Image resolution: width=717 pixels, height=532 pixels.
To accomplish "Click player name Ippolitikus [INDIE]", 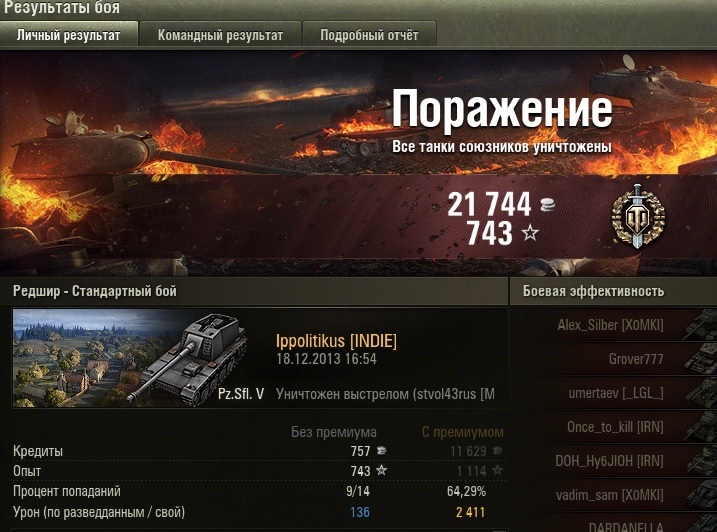I will pyautogui.click(x=336, y=341).
